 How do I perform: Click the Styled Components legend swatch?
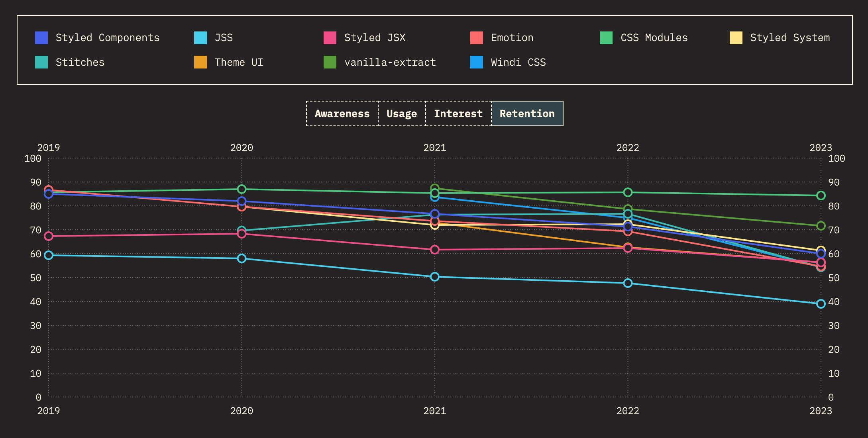[x=41, y=37]
